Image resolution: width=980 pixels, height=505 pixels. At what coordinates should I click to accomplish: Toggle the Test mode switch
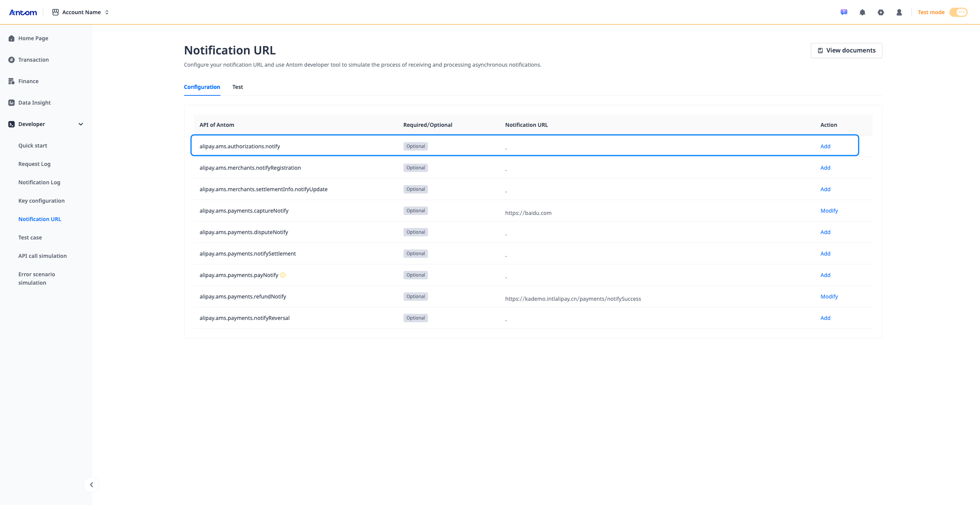[x=959, y=12]
